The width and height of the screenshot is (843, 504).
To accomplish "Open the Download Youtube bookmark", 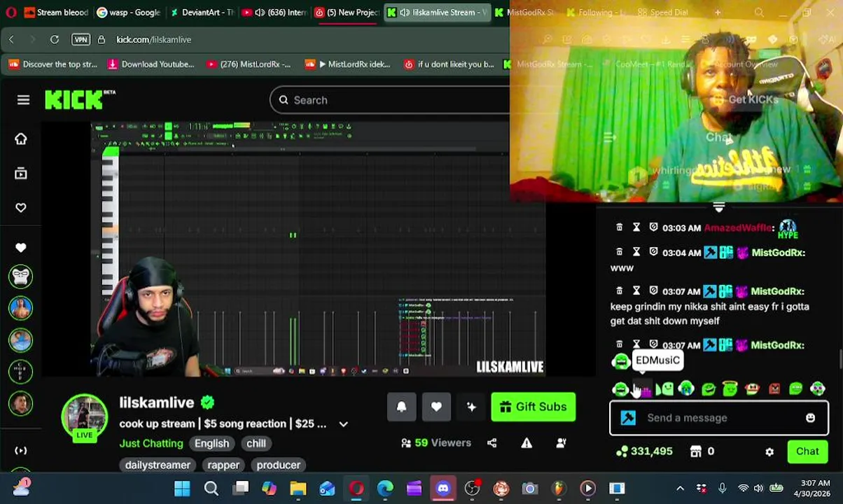I will point(151,64).
